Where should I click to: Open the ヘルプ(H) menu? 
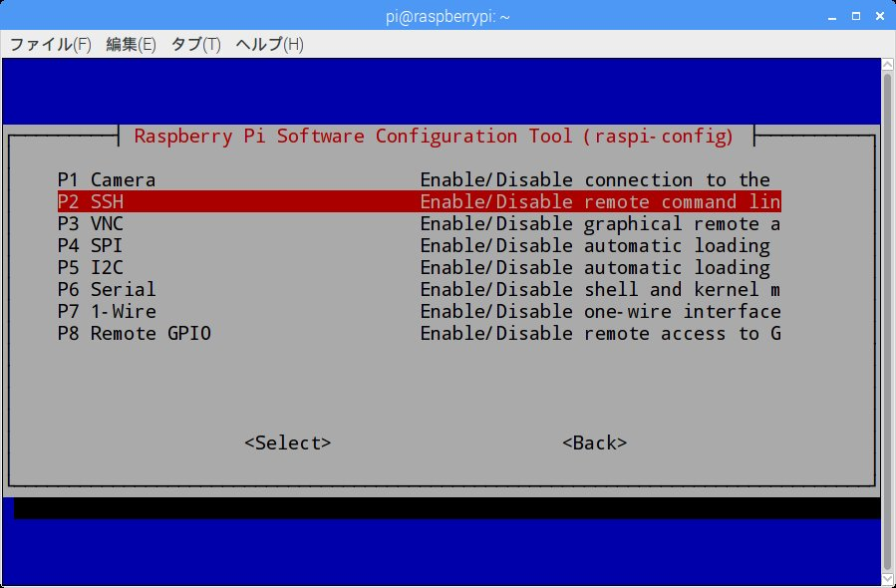(269, 44)
